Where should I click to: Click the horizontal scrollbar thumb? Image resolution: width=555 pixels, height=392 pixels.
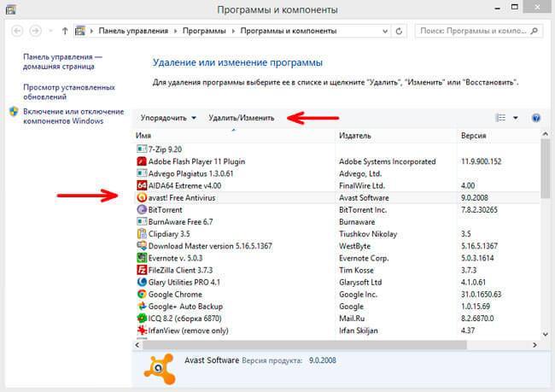click(304, 344)
